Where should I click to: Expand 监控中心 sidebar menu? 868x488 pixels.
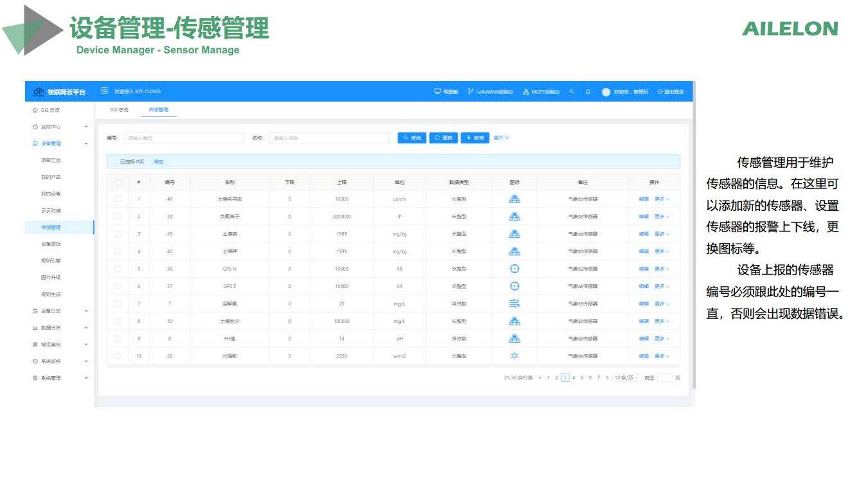point(86,127)
